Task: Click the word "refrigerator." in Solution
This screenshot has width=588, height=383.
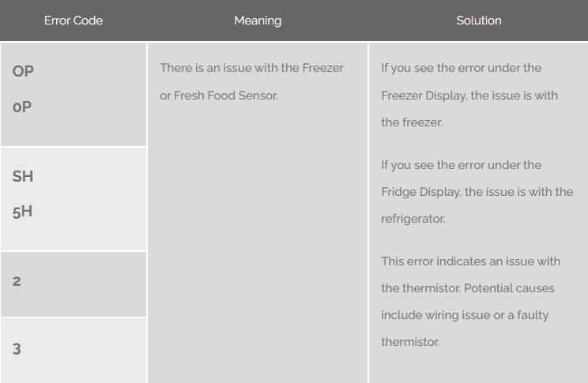Action: 413,219
